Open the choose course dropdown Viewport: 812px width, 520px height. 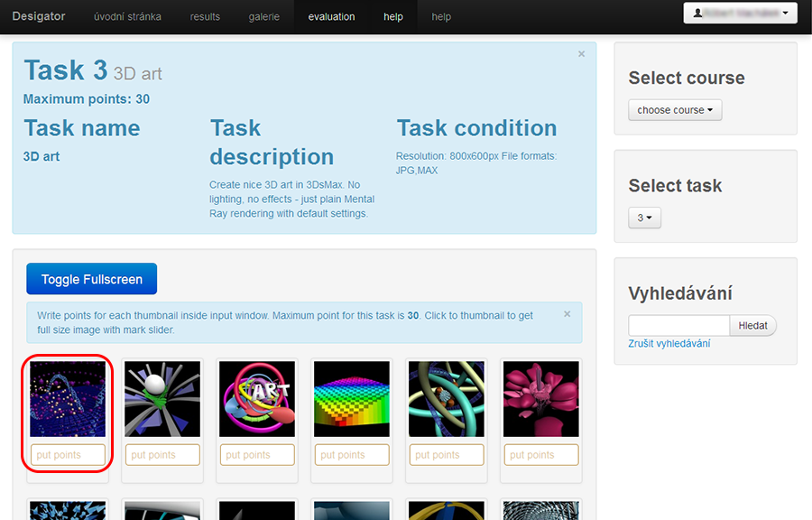coord(675,110)
